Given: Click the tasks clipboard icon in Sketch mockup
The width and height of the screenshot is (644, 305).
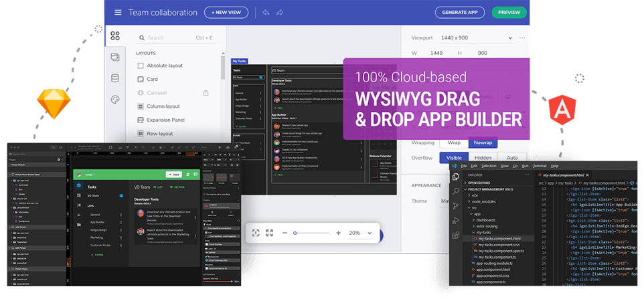Looking at the screenshot, I should [x=79, y=186].
